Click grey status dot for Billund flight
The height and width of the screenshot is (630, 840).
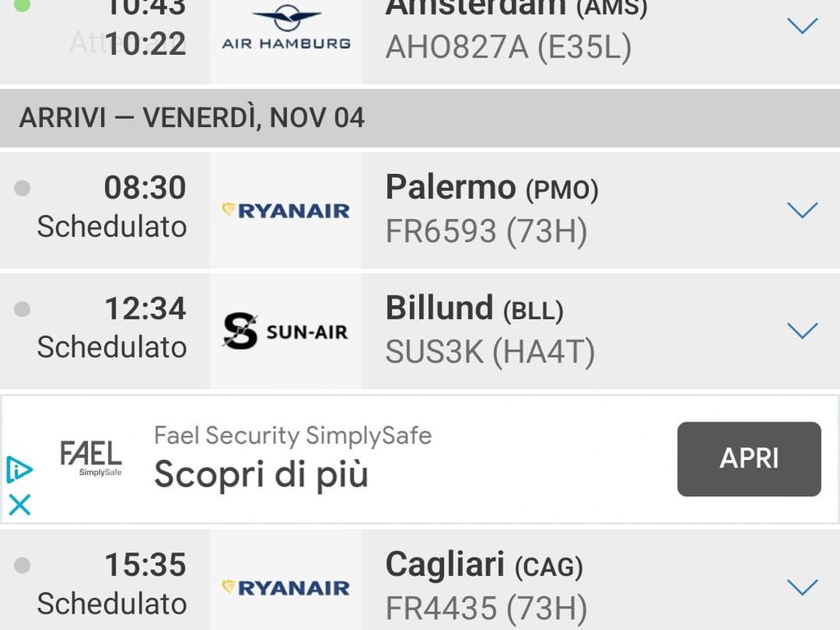tap(22, 309)
